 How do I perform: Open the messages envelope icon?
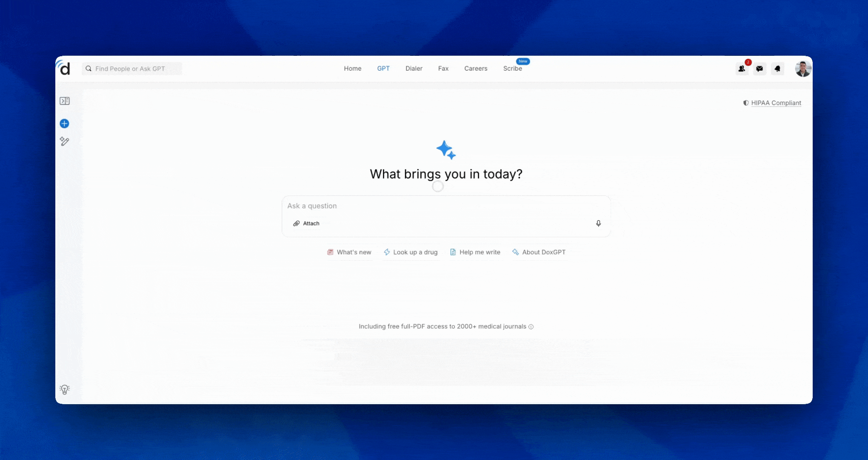click(759, 69)
